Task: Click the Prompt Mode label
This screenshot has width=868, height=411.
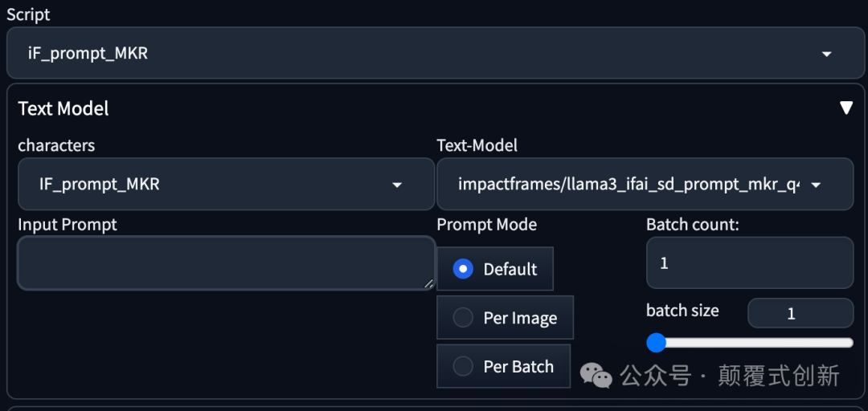Action: pos(486,225)
